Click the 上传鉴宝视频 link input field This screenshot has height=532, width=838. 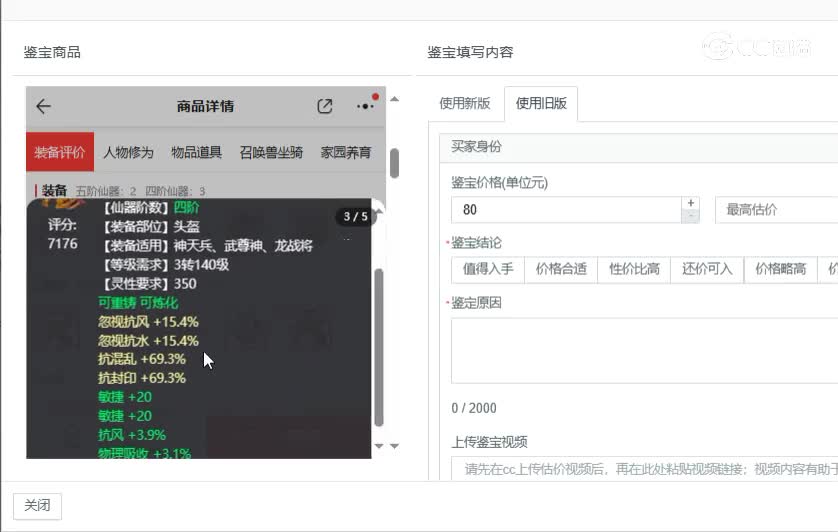click(x=645, y=468)
